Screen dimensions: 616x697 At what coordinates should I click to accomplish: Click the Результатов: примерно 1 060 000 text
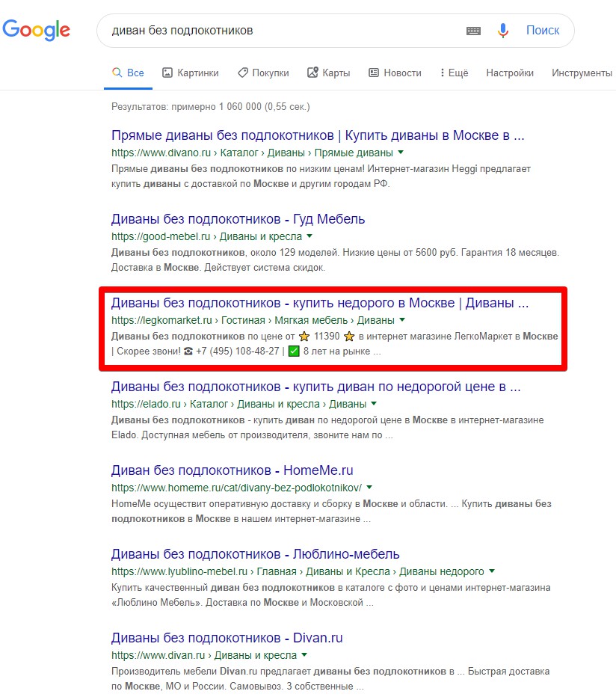pyautogui.click(x=210, y=107)
